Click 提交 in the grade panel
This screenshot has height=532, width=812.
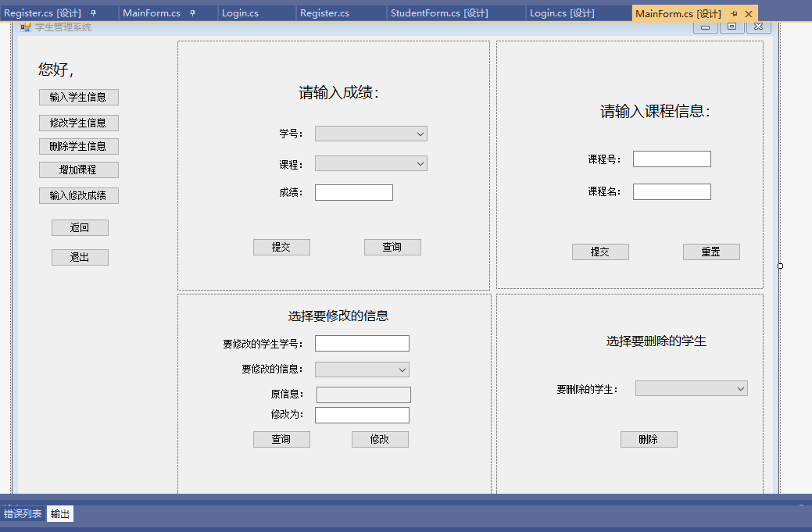(281, 248)
